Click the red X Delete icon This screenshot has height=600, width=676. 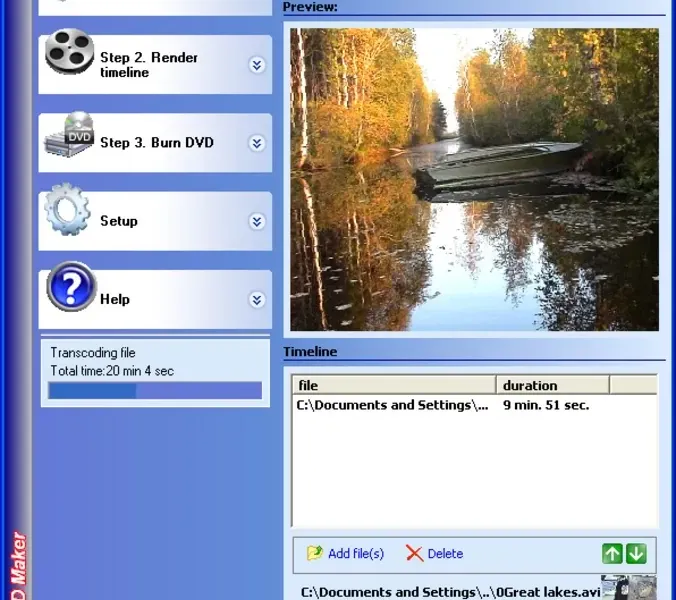(x=414, y=553)
